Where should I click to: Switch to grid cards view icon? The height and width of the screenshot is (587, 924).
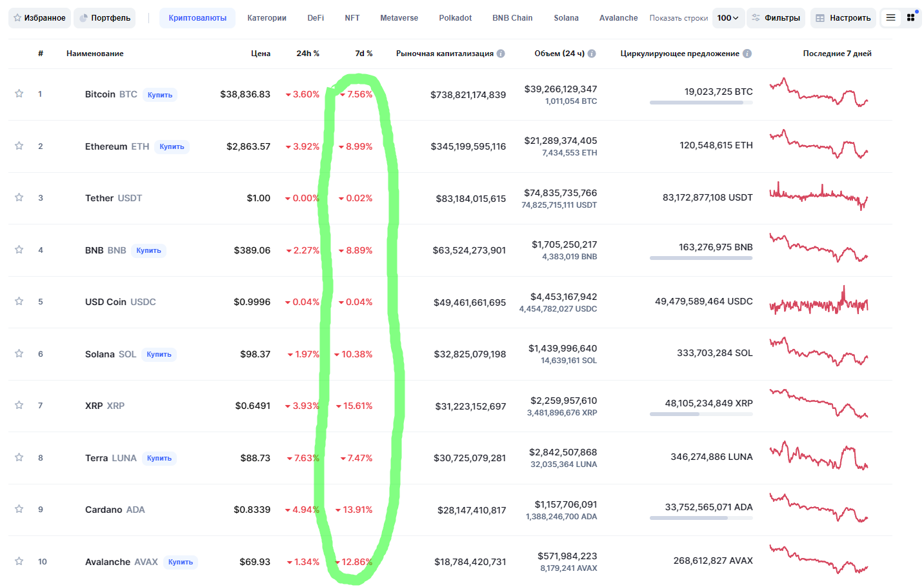pos(910,18)
